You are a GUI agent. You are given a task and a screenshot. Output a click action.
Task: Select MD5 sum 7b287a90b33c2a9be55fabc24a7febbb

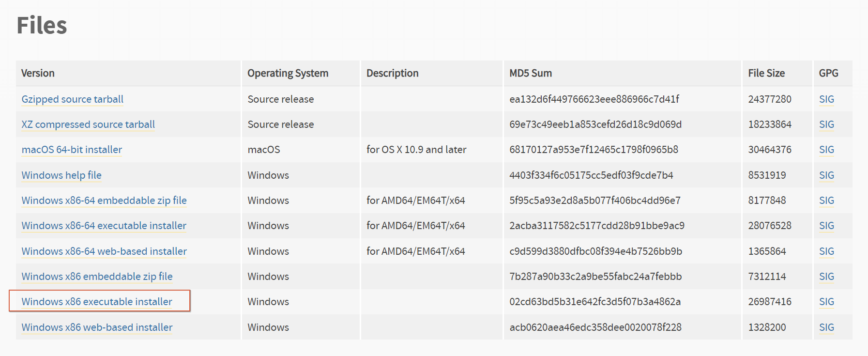click(x=595, y=277)
